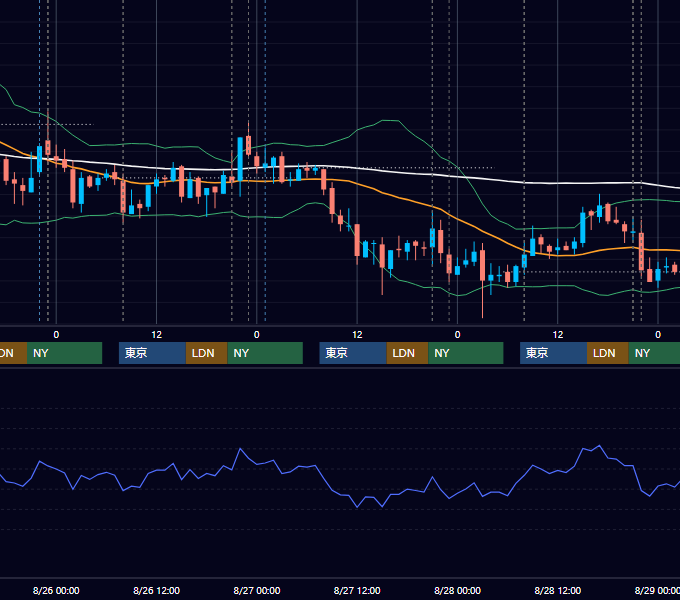Select the NY session block starting 8/28 evening
The width and height of the screenshot is (680, 600).
654,353
